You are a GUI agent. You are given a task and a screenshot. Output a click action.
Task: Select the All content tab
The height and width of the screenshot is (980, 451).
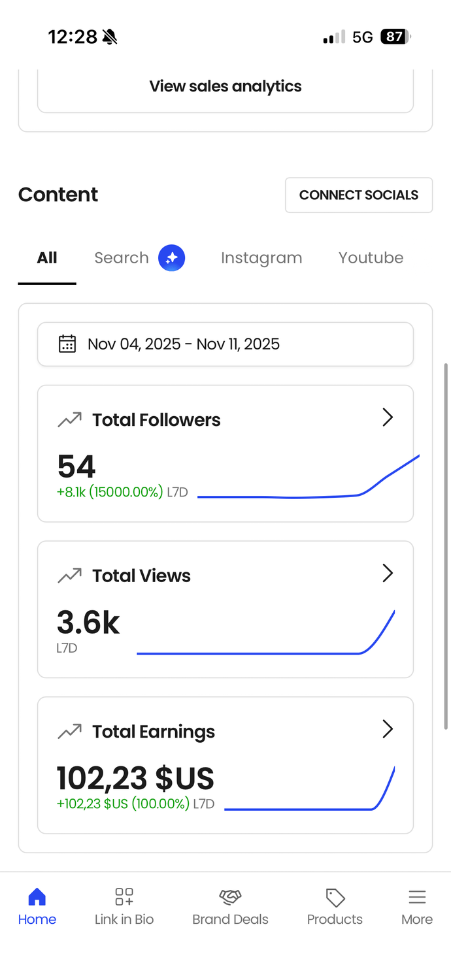tap(47, 258)
